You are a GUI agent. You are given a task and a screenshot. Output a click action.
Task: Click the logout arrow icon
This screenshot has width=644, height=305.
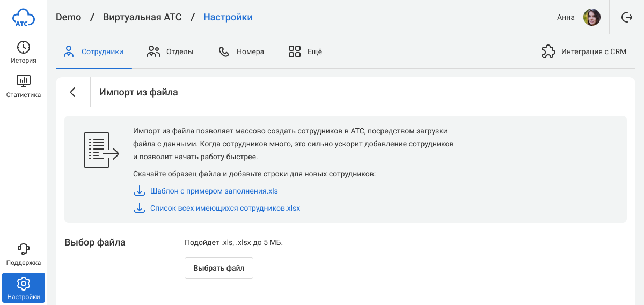(x=627, y=17)
